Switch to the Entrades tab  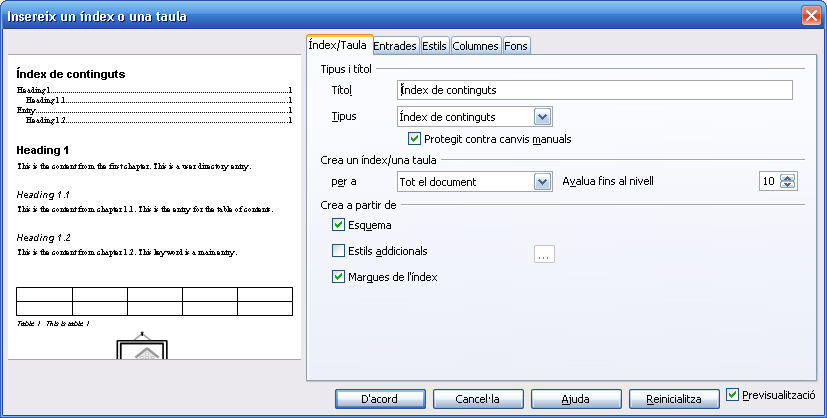point(394,46)
